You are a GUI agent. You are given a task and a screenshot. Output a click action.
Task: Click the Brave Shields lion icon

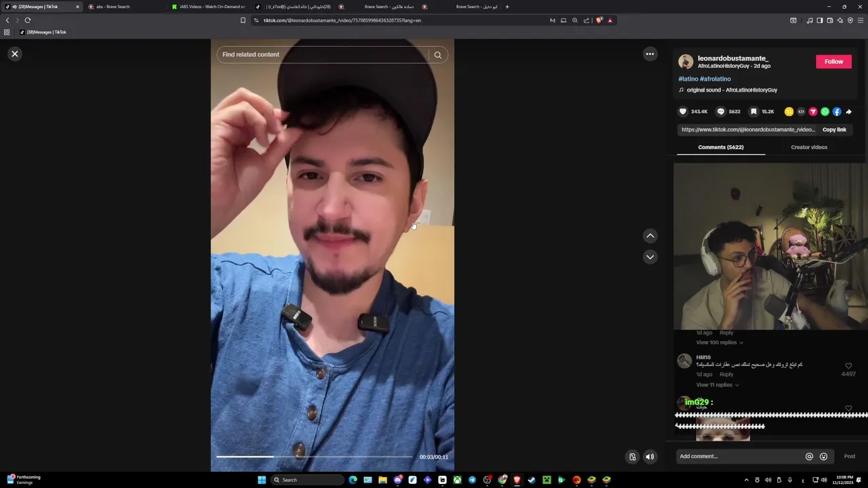pyautogui.click(x=599, y=20)
